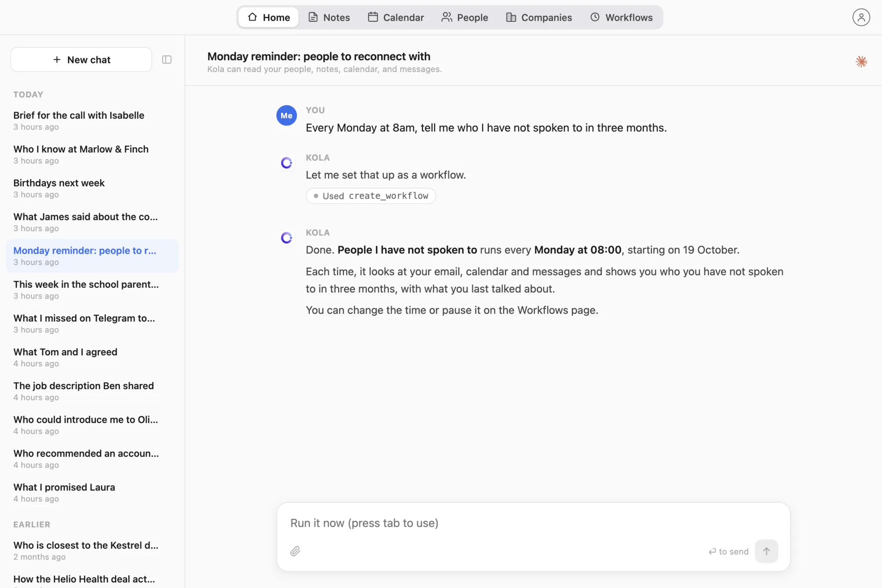Screen dimensions: 882x588
Task: Start a New chat
Action: coord(81,59)
